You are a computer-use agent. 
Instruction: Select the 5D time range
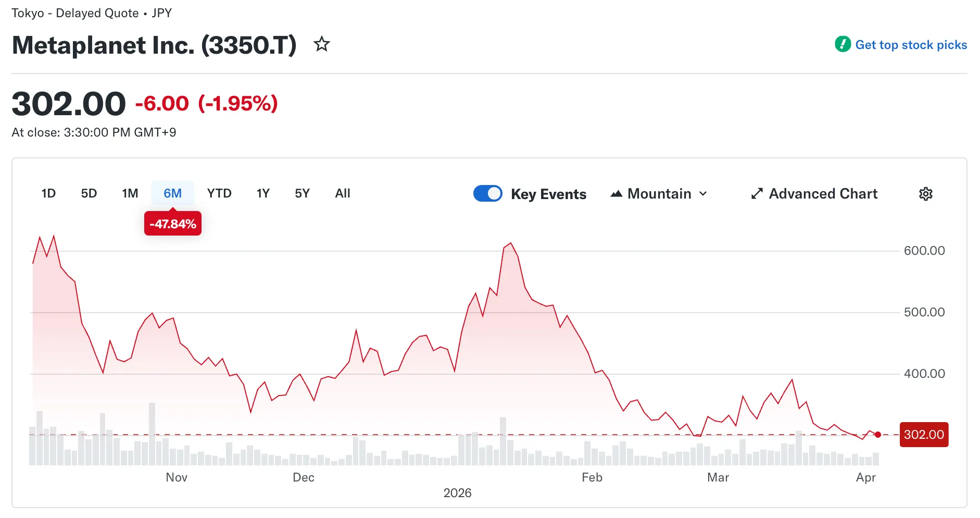89,193
